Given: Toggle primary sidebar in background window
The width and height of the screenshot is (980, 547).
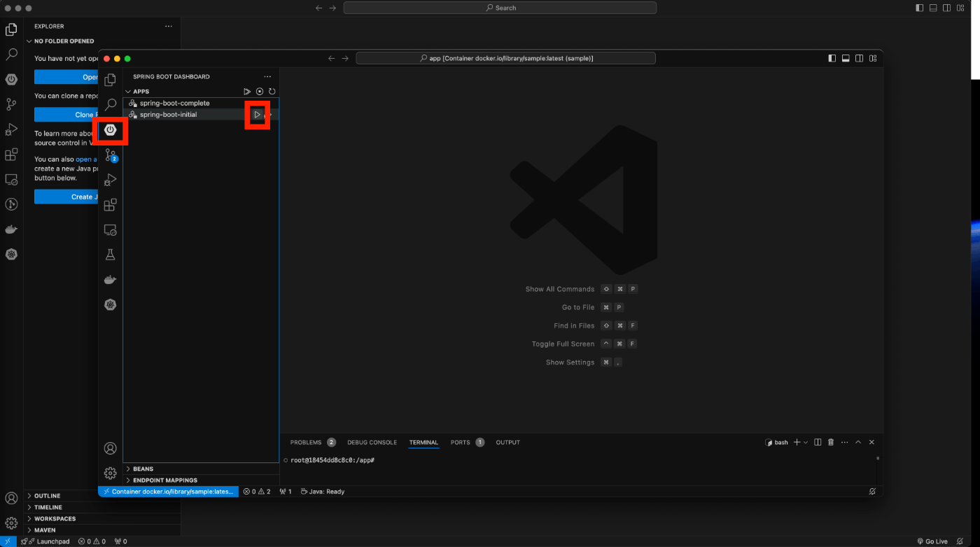Looking at the screenshot, I should click(920, 8).
